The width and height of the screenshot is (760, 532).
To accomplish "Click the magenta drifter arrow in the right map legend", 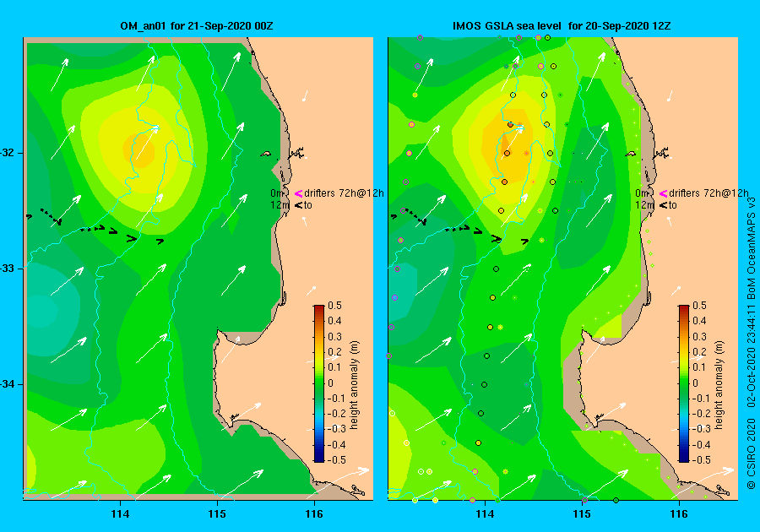I will [x=663, y=194].
